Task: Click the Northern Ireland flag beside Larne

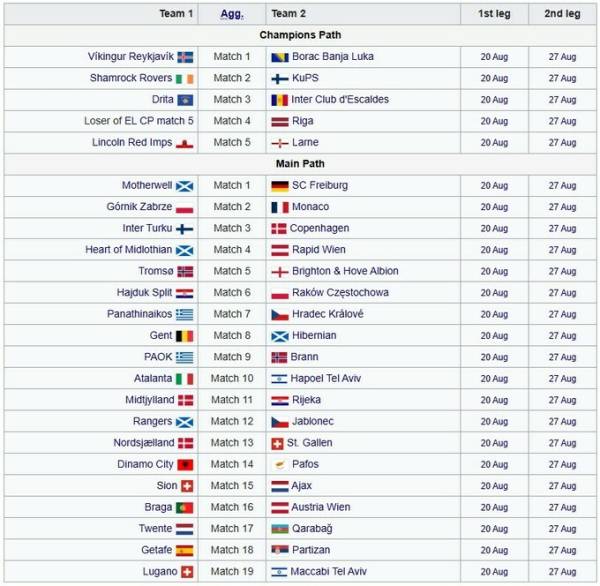Action: click(280, 143)
